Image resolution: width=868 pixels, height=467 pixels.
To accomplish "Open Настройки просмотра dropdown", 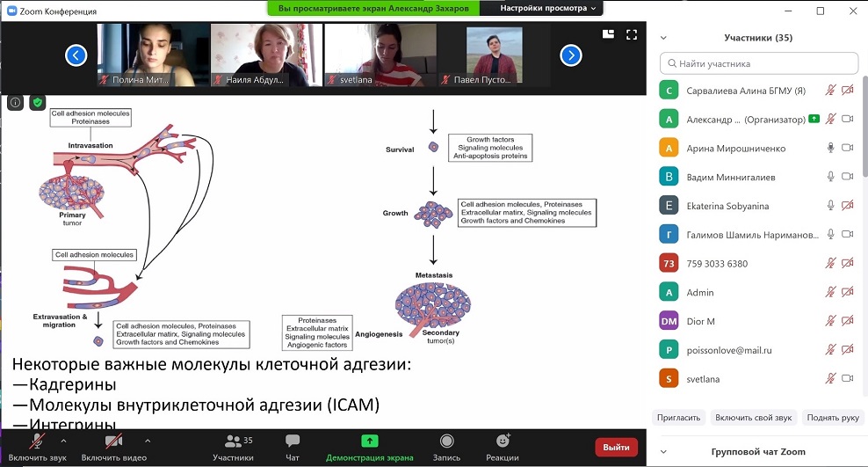I will 548,8.
